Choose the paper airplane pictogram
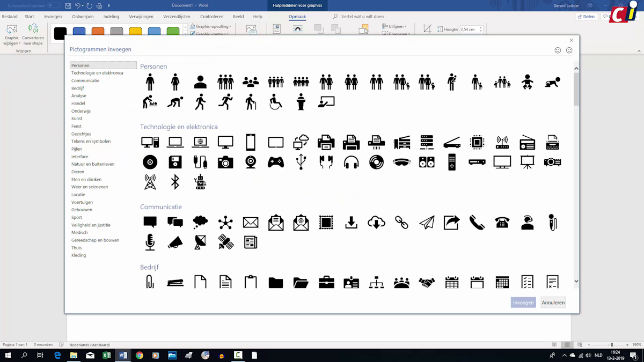This screenshot has width=644, height=362. (x=427, y=222)
